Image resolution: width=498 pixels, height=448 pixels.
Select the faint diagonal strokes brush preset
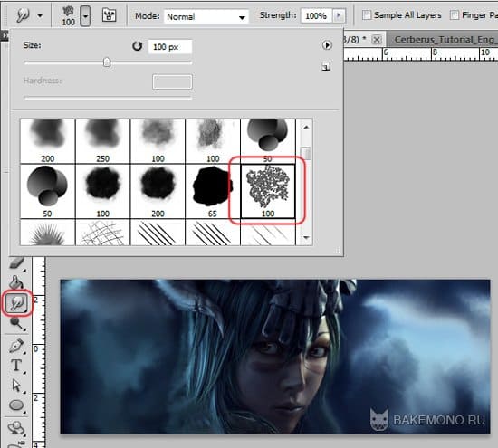268,233
